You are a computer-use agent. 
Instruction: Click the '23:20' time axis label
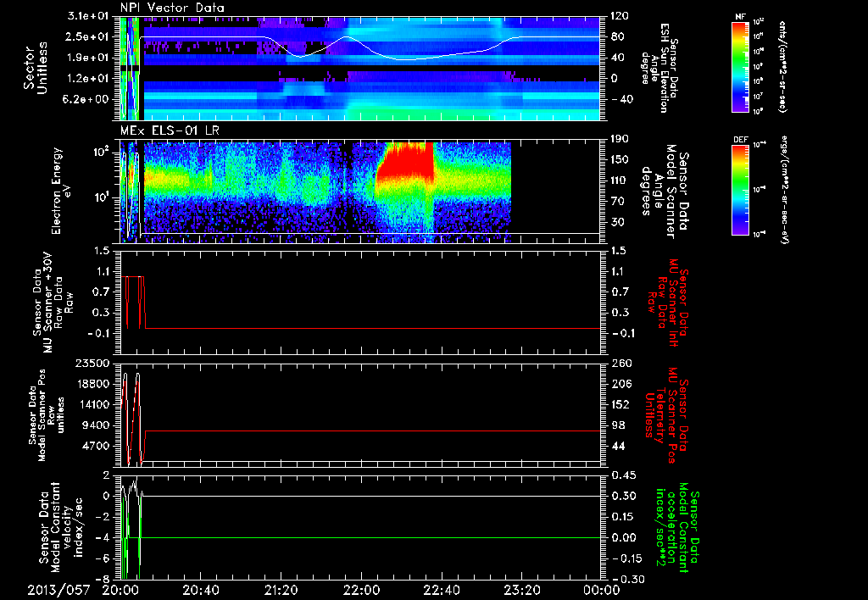[x=521, y=591]
